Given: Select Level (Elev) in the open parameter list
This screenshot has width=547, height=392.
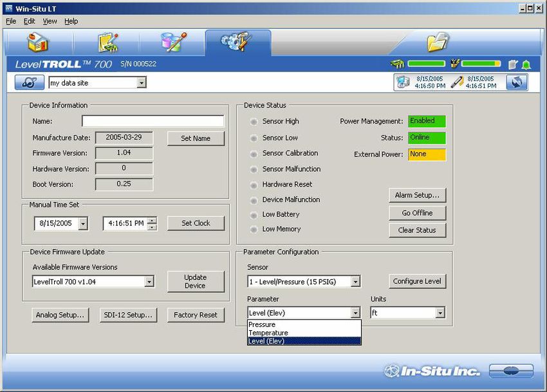Looking at the screenshot, I should 304,341.
